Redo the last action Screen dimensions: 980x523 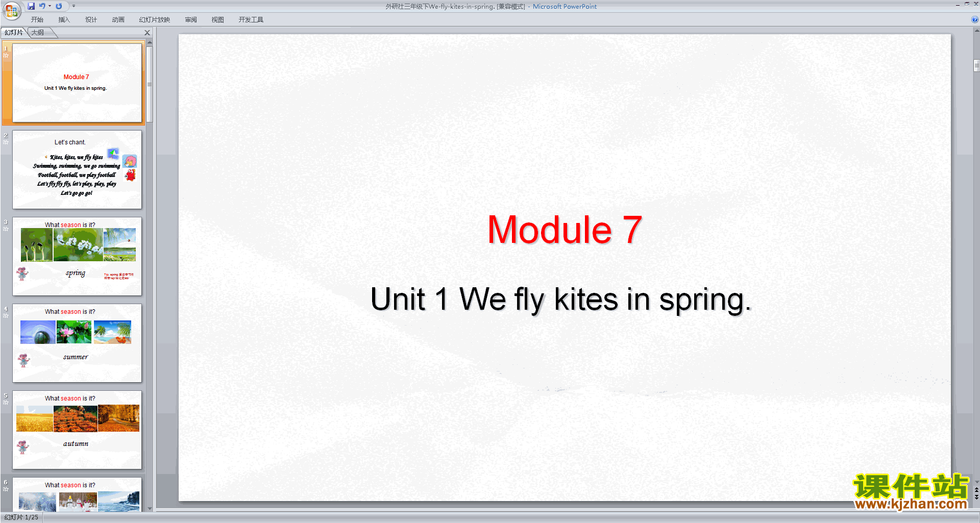pos(59,6)
